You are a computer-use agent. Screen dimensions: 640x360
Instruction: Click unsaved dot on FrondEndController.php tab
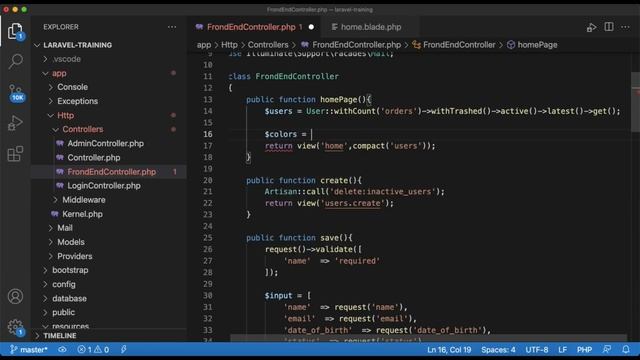coord(311,27)
